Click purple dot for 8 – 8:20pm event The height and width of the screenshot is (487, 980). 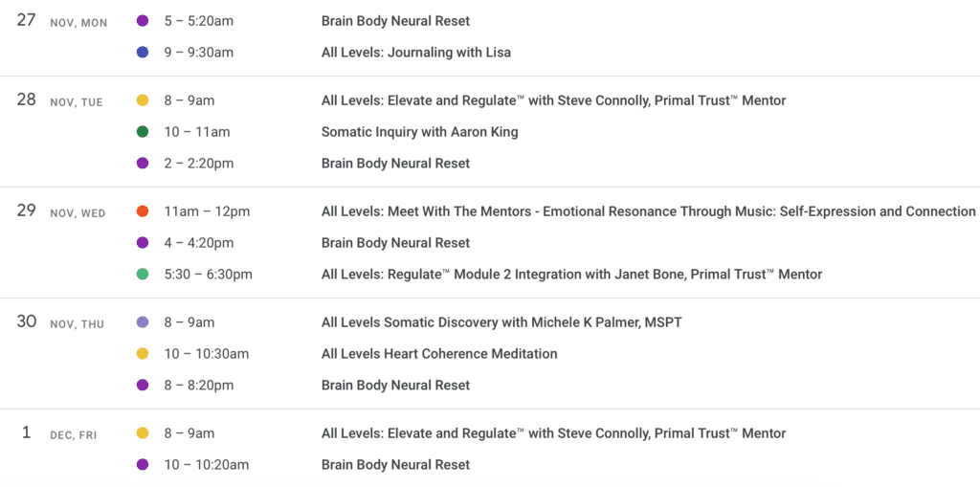click(143, 385)
